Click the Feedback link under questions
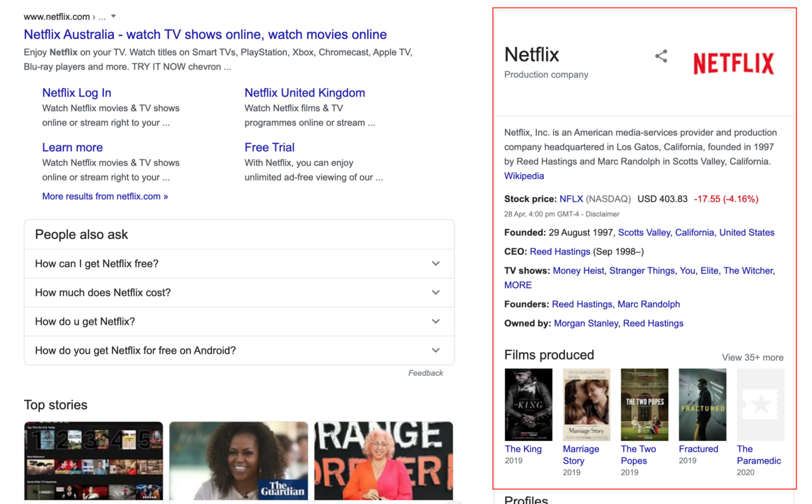 (425, 373)
